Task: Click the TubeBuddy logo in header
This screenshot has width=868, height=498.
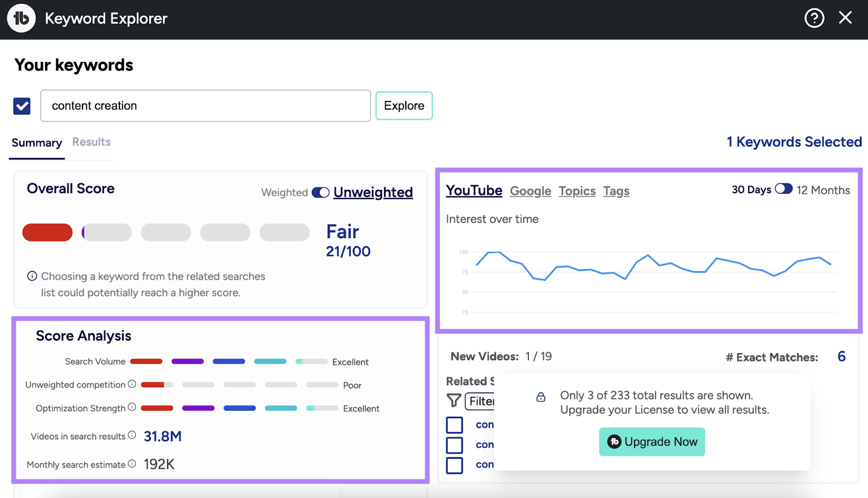Action: point(21,18)
